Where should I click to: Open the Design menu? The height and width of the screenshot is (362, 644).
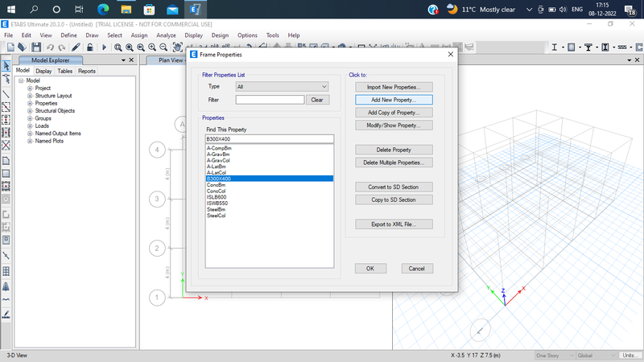(x=220, y=35)
